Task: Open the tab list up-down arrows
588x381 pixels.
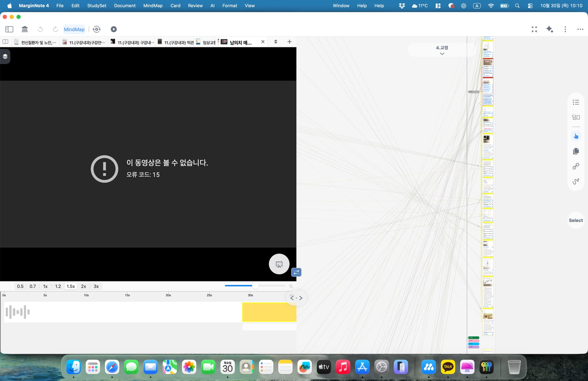Action: (x=276, y=42)
